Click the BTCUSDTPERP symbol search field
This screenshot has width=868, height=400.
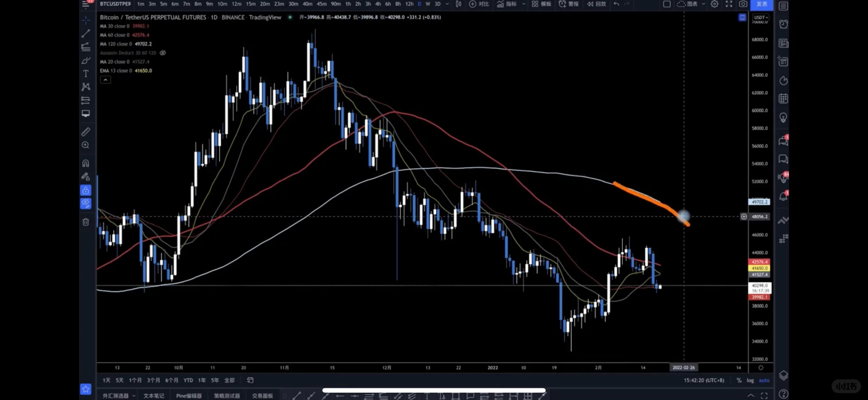click(115, 4)
